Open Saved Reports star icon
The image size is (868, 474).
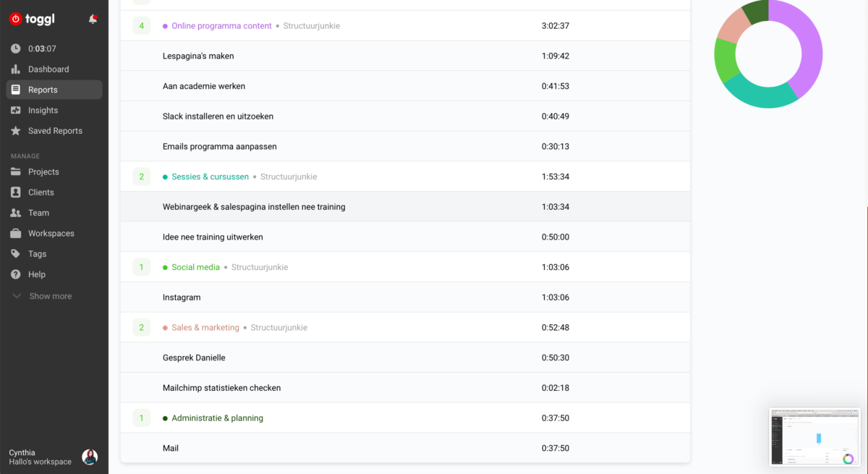click(x=16, y=131)
